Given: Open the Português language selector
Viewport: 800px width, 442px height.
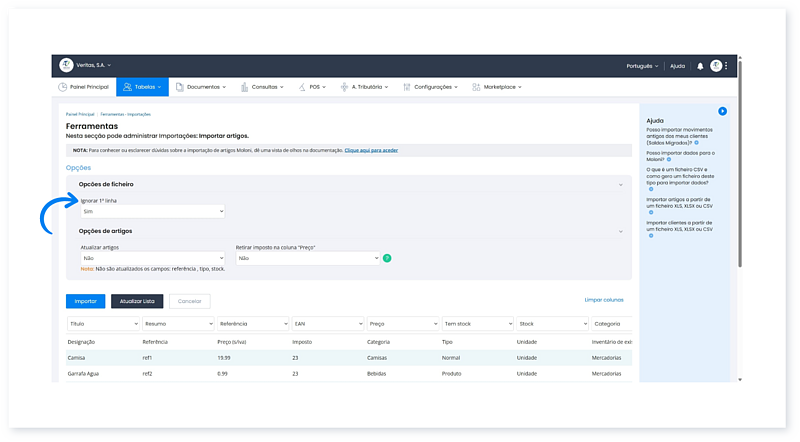Looking at the screenshot, I should coord(641,66).
